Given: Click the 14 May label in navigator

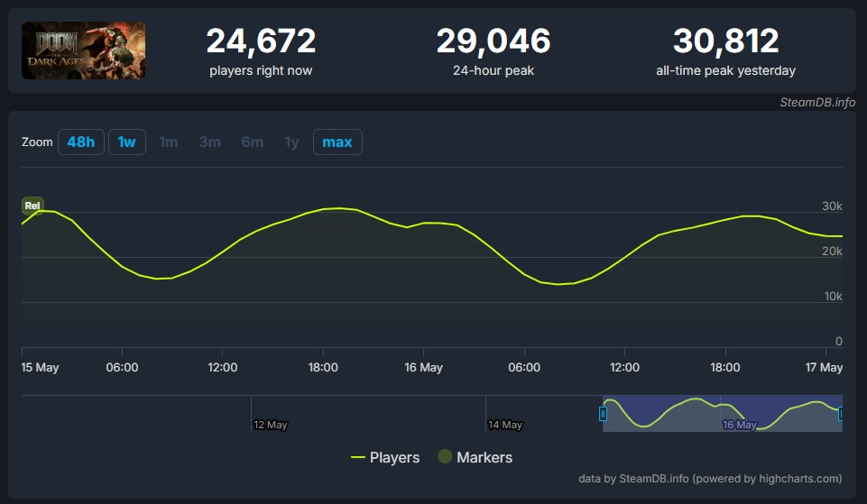Looking at the screenshot, I should click(505, 425).
